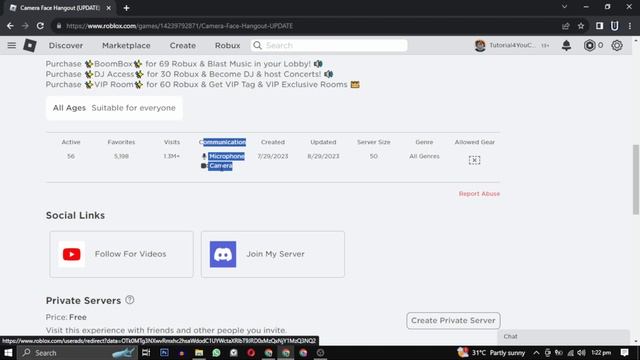
Task: Close the Camera Face Hangout tab
Action: click(109, 8)
